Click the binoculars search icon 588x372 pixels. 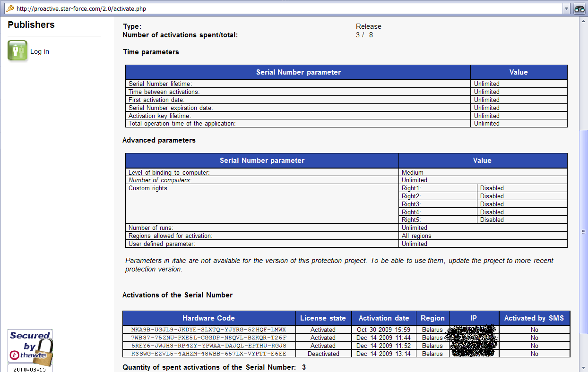coord(579,8)
